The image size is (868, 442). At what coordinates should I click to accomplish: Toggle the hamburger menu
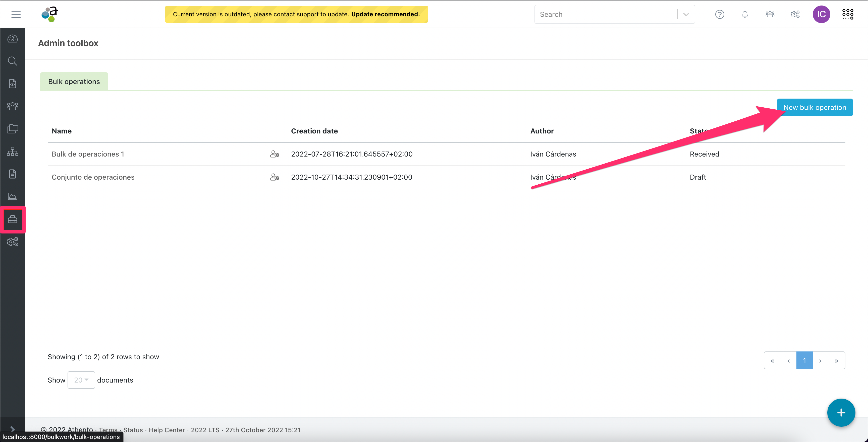(x=16, y=14)
